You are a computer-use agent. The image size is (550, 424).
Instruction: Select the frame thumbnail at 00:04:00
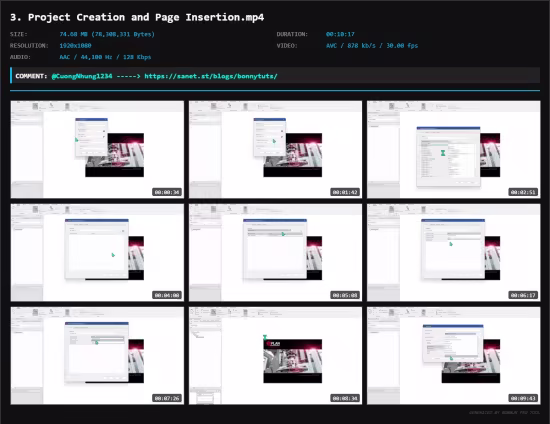97,253
